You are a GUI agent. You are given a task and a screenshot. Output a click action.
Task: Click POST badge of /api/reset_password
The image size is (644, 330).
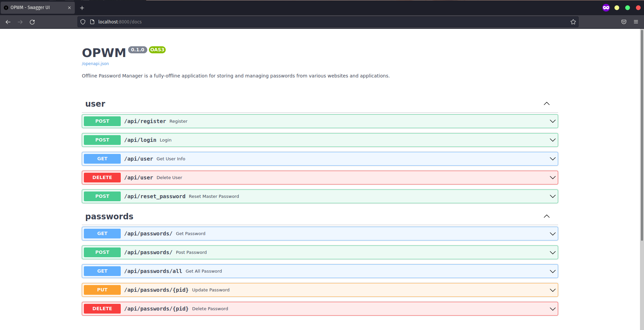point(102,196)
